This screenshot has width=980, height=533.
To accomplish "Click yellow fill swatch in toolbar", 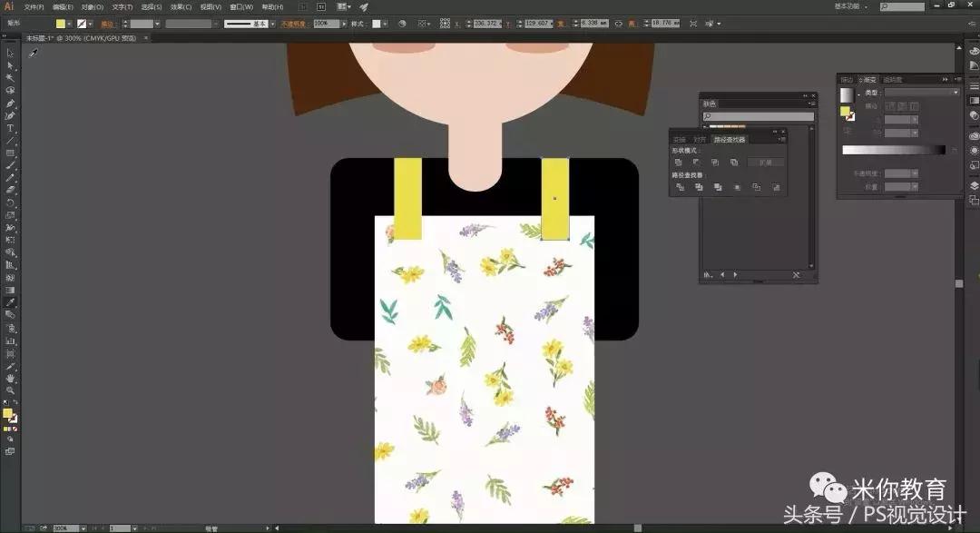I will click(x=7, y=414).
